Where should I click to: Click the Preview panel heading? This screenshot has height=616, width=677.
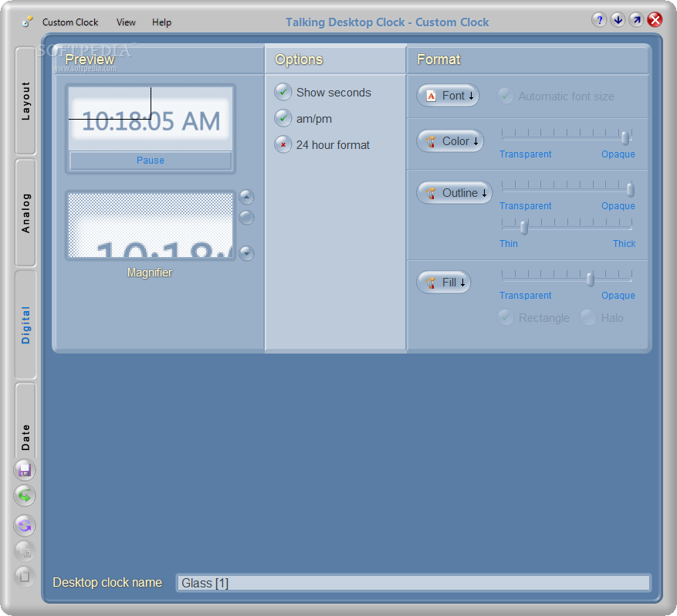point(90,59)
